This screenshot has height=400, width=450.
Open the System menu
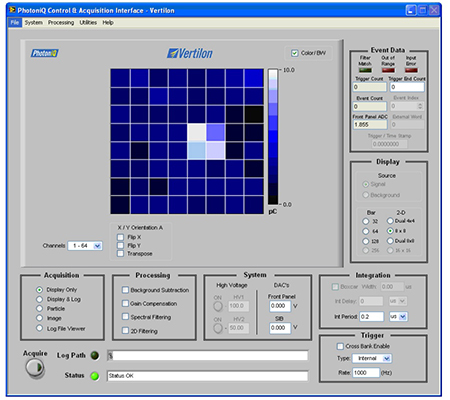pyautogui.click(x=33, y=22)
